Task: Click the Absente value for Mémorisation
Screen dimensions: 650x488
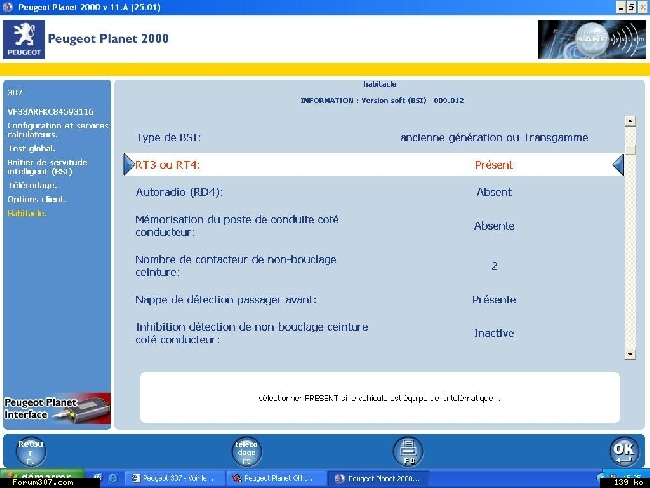Action: (494, 226)
